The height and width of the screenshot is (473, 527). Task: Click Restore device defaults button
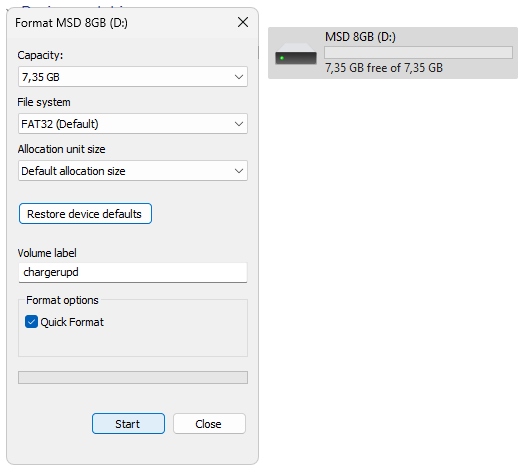pyautogui.click(x=85, y=214)
